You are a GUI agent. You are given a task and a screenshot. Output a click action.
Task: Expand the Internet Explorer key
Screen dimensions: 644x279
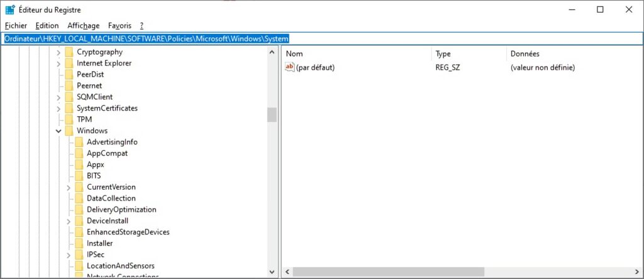pos(58,63)
